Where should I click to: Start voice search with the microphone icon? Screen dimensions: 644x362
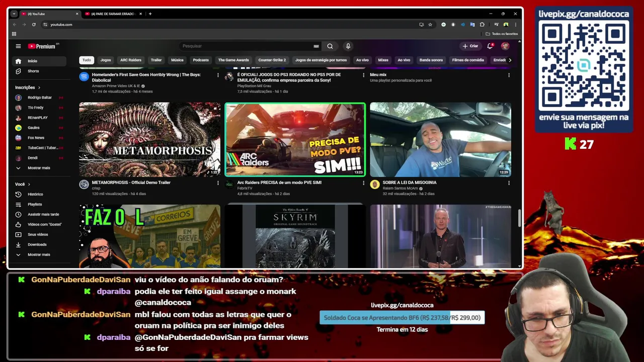click(348, 46)
